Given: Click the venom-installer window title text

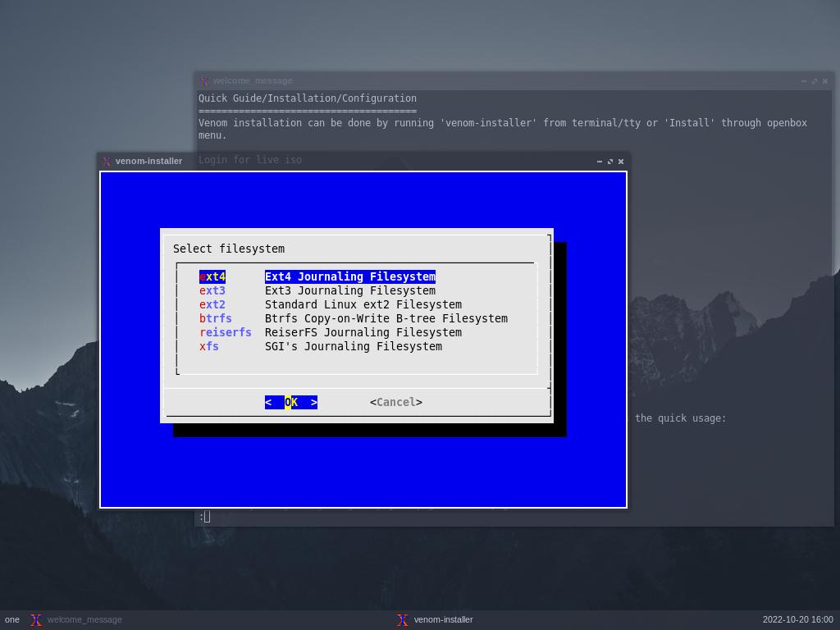Looking at the screenshot, I should point(149,162).
